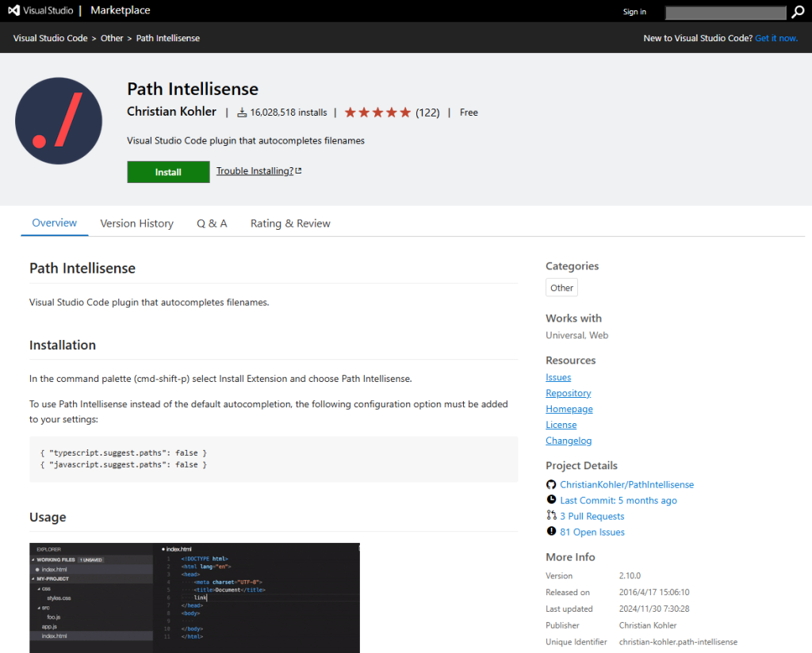Click the Last updated date 2024/11/30

pos(654,609)
